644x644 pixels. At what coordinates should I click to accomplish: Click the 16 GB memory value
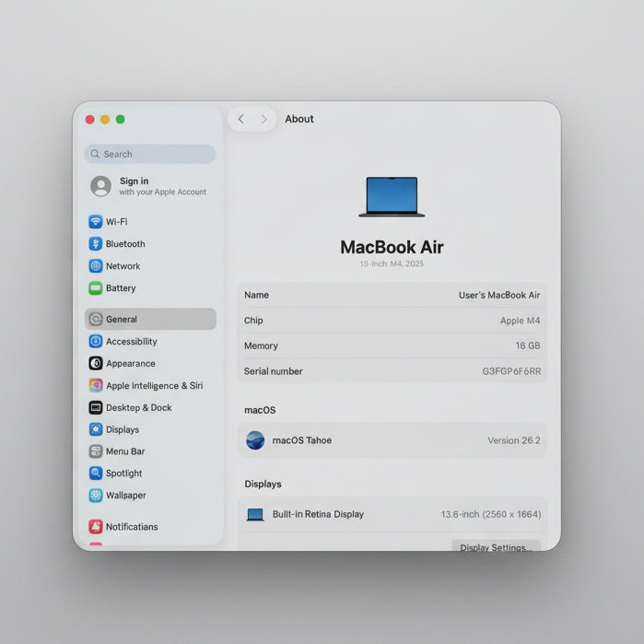528,345
